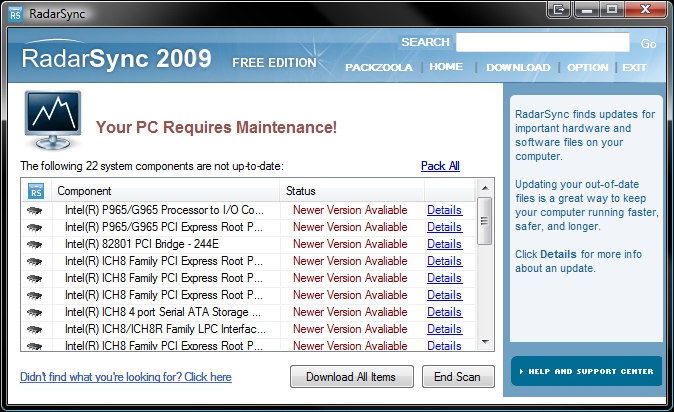
Task: Select the Intel(R) ICH8 4 port Serial ATA row
Action: tap(248, 312)
